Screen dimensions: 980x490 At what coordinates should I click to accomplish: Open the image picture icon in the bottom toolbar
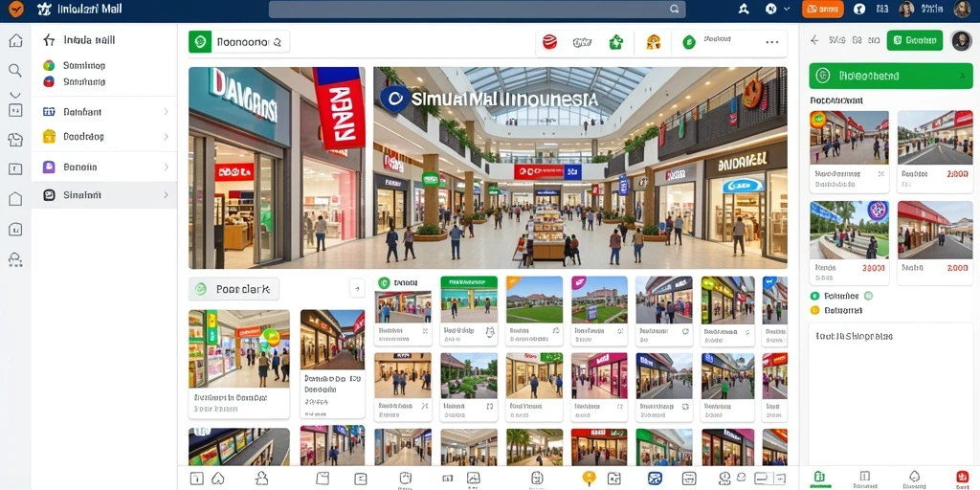coord(473,479)
